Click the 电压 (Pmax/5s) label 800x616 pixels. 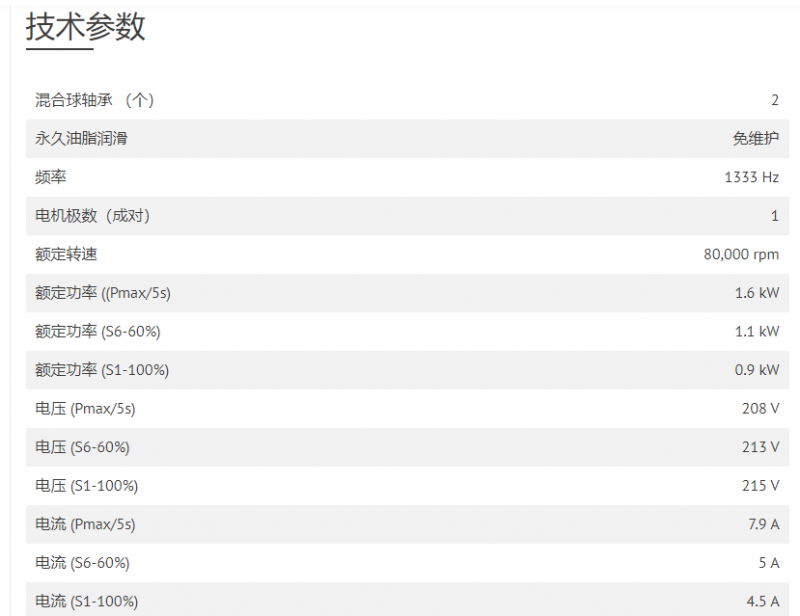[x=85, y=409]
